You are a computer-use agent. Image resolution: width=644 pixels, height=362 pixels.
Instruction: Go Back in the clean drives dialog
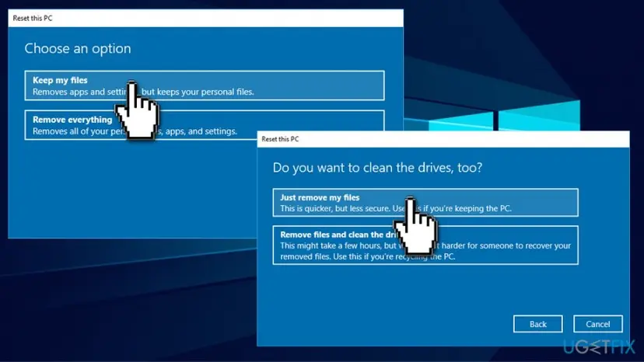[538, 324]
